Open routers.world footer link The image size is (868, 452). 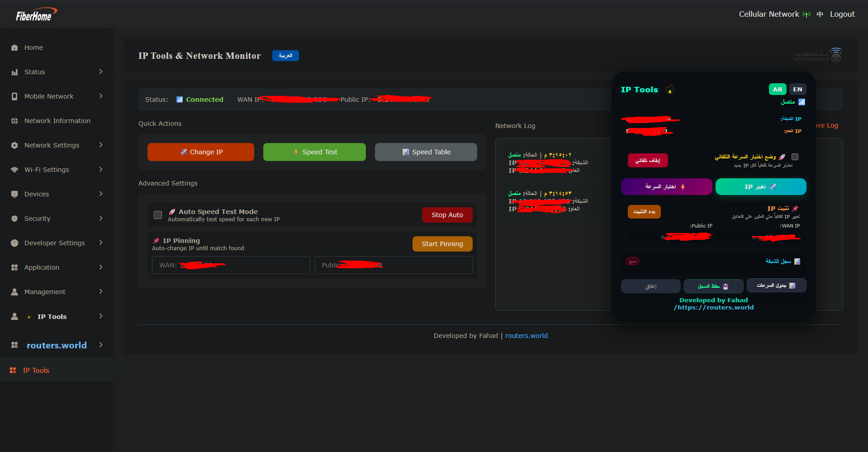(x=526, y=336)
